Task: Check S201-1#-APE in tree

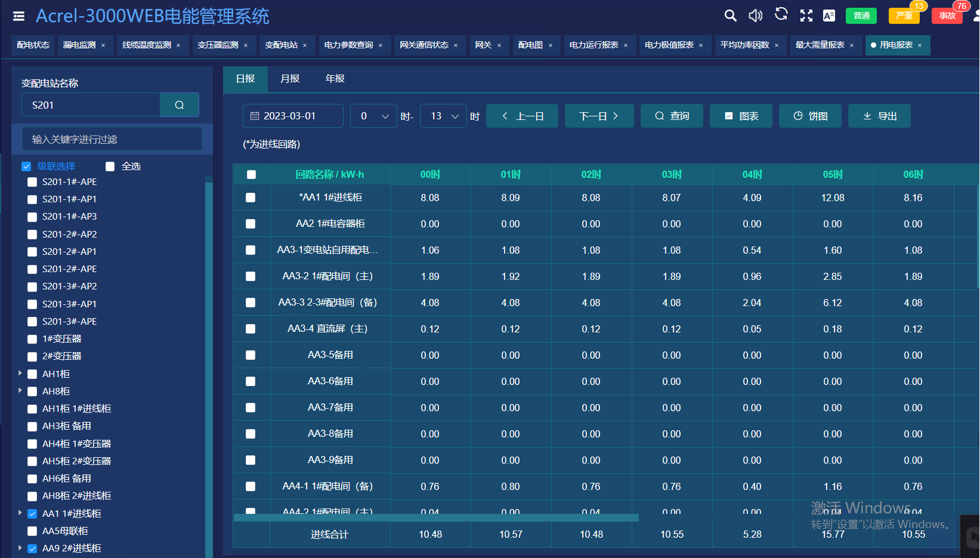Action: click(32, 182)
